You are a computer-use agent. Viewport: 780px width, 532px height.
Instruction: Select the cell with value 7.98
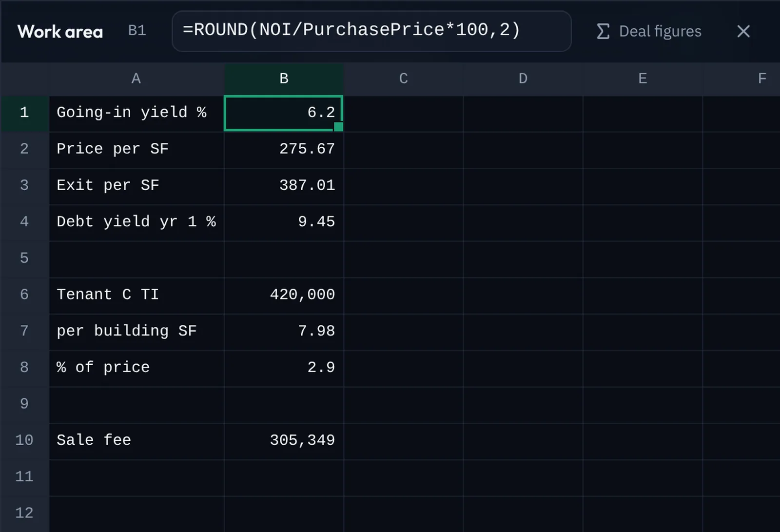(x=284, y=332)
